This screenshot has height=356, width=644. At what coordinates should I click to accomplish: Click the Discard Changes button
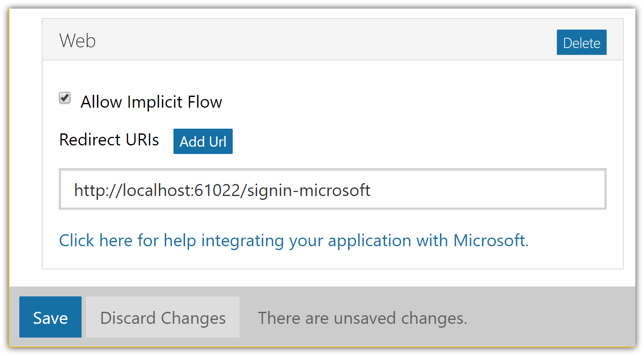163,317
